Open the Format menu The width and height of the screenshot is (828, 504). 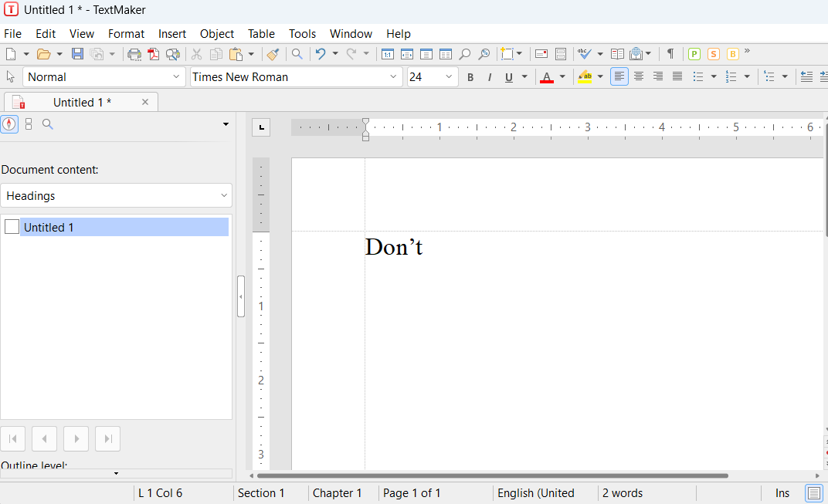click(126, 34)
